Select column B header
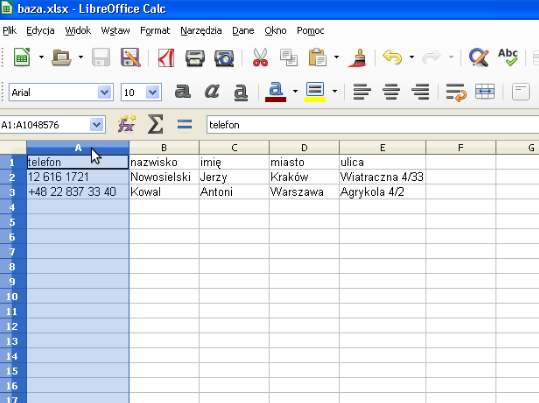The height and width of the screenshot is (403, 539). [164, 148]
